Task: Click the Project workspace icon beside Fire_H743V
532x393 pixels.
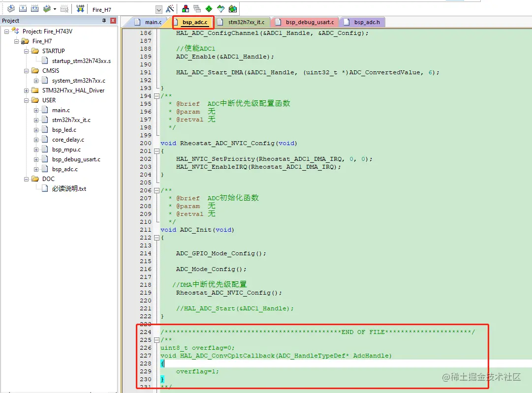Action: click(x=15, y=31)
